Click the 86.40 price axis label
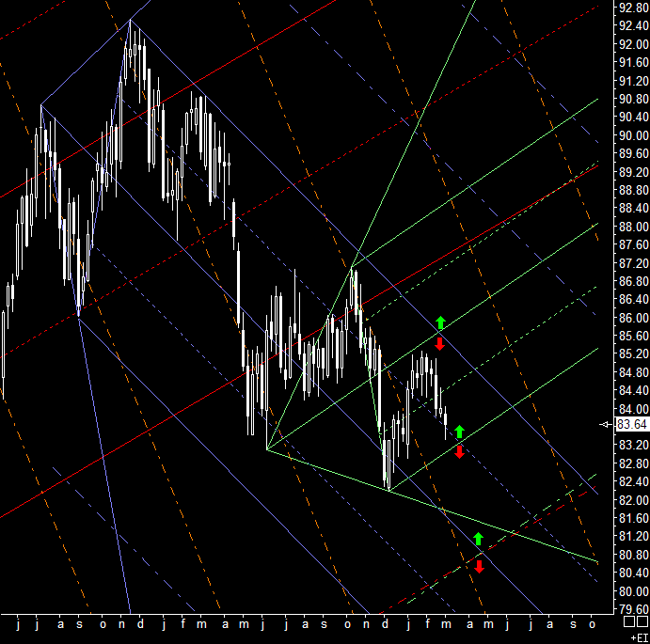 pyautogui.click(x=633, y=299)
